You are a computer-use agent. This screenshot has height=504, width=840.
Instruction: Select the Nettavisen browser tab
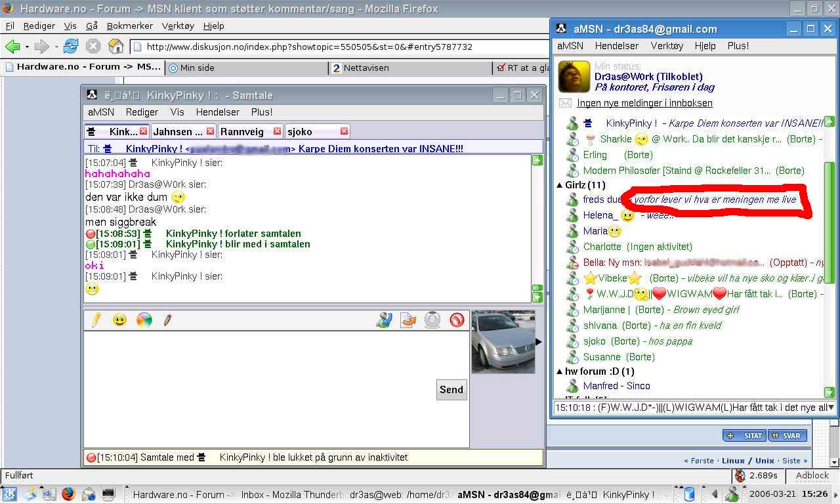410,68
